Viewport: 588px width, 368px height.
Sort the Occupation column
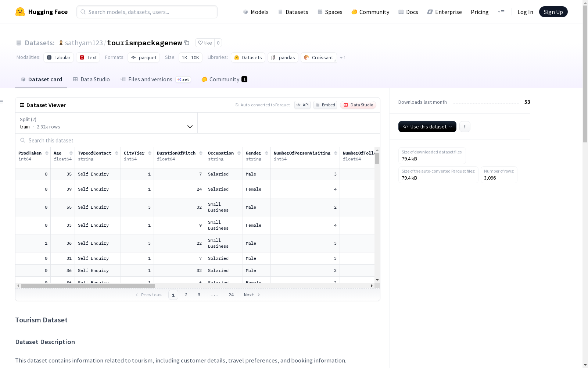tap(239, 153)
